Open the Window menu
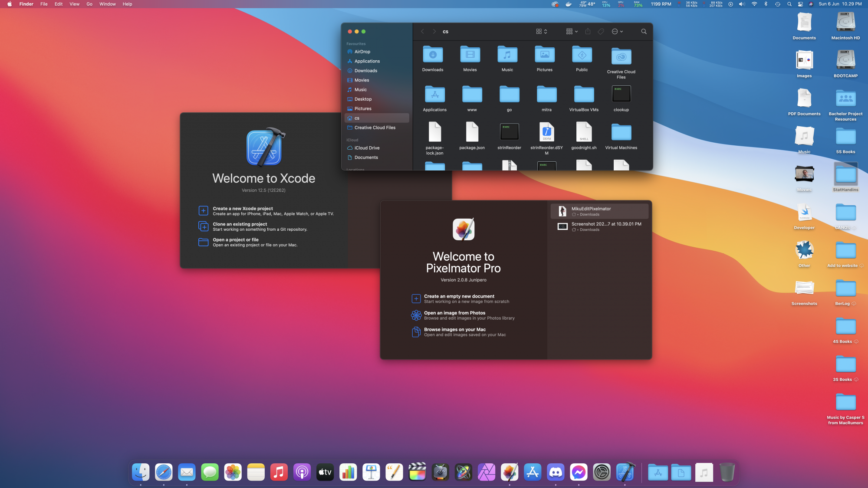This screenshot has height=488, width=868. point(108,4)
